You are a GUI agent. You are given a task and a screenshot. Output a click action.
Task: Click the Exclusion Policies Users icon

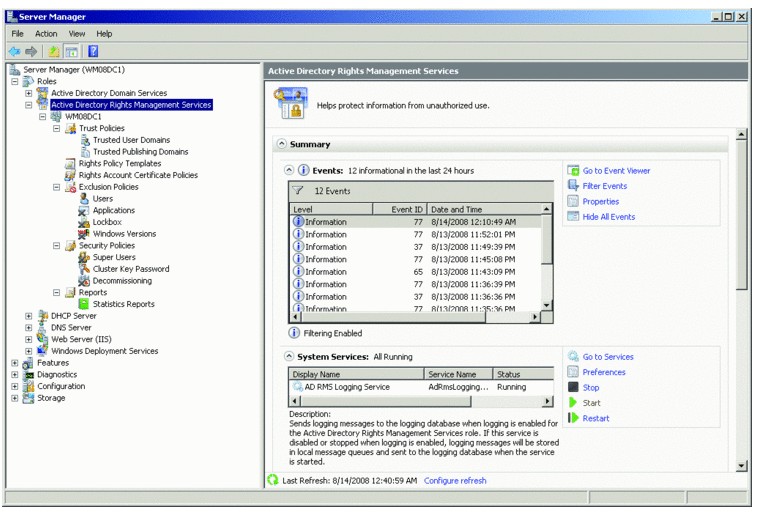coord(84,198)
